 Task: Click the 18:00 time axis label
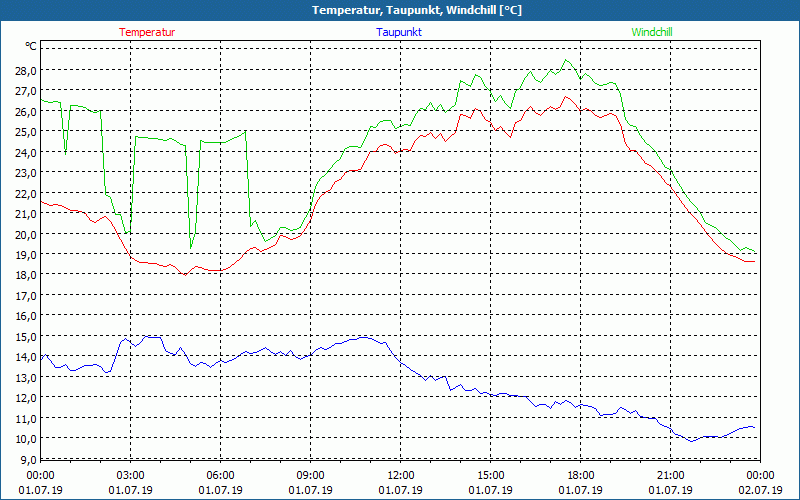(x=581, y=476)
